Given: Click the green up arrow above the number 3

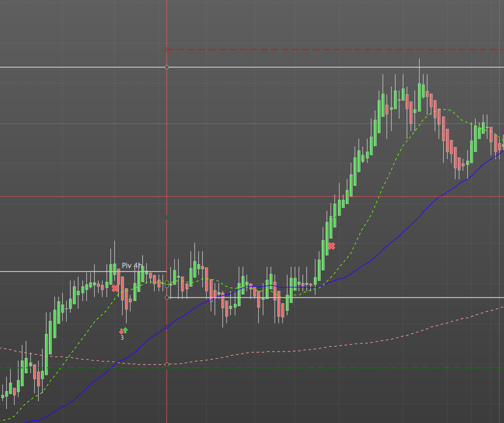Looking at the screenshot, I should coord(125,330).
